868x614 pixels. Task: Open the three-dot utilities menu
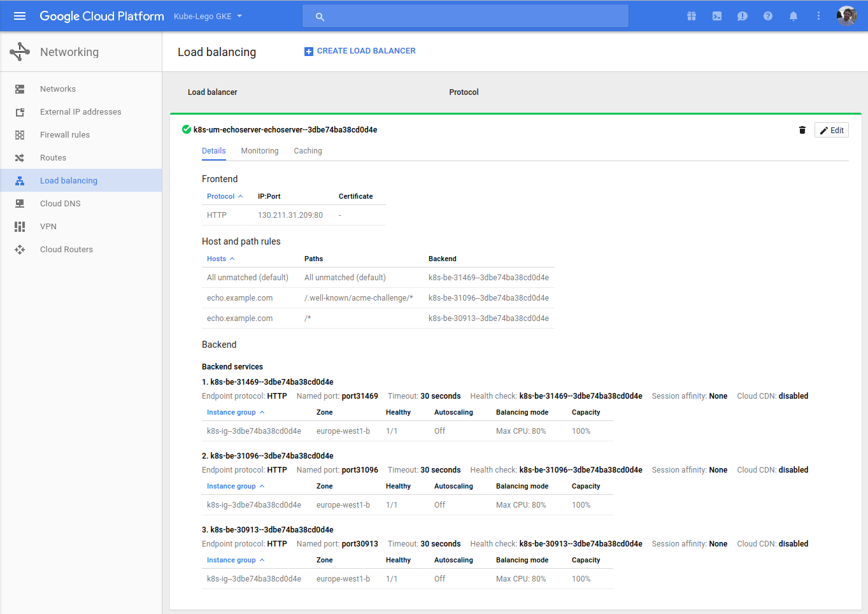tap(819, 16)
